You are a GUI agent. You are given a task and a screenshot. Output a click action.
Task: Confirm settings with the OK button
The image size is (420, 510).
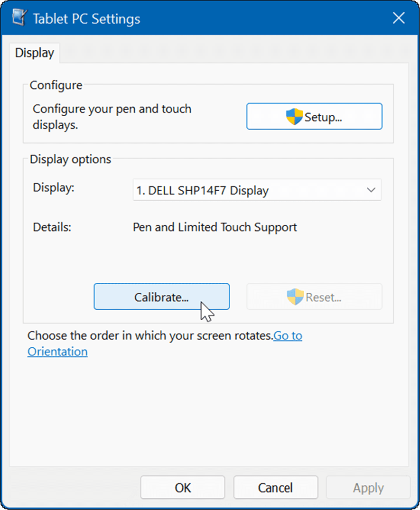click(182, 487)
